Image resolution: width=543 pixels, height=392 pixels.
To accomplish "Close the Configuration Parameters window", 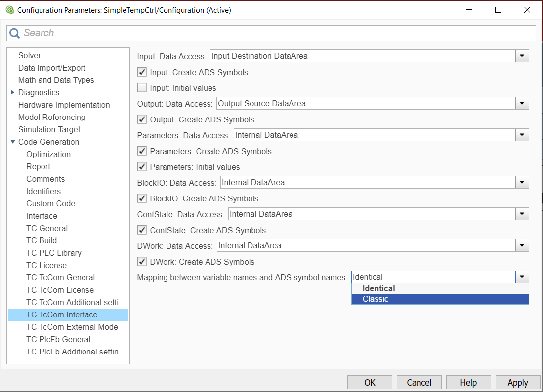I will [527, 10].
